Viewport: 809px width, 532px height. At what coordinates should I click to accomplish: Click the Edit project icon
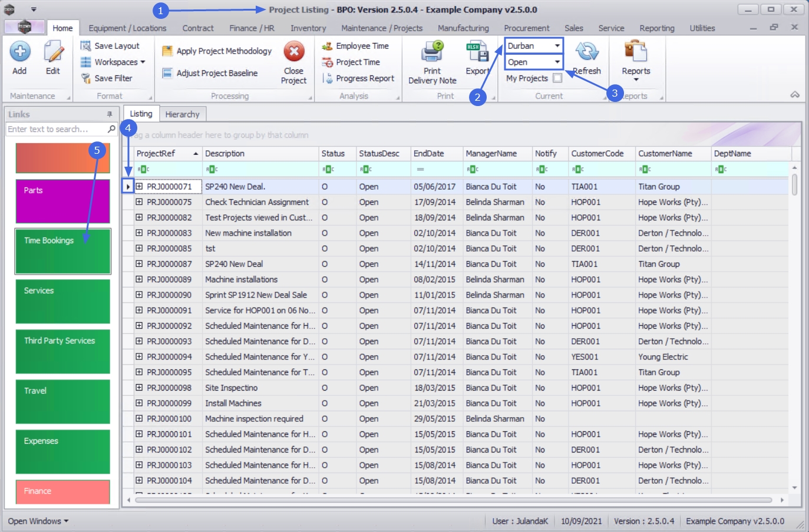tap(53, 52)
